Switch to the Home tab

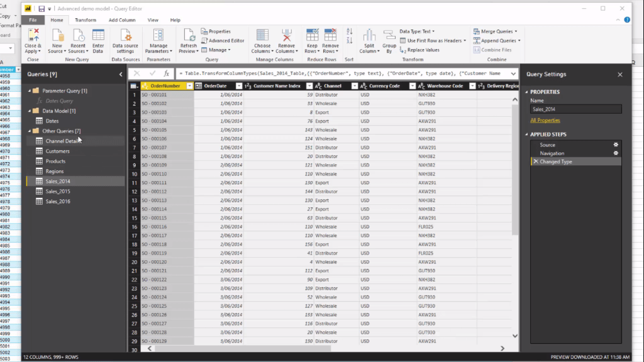click(57, 19)
